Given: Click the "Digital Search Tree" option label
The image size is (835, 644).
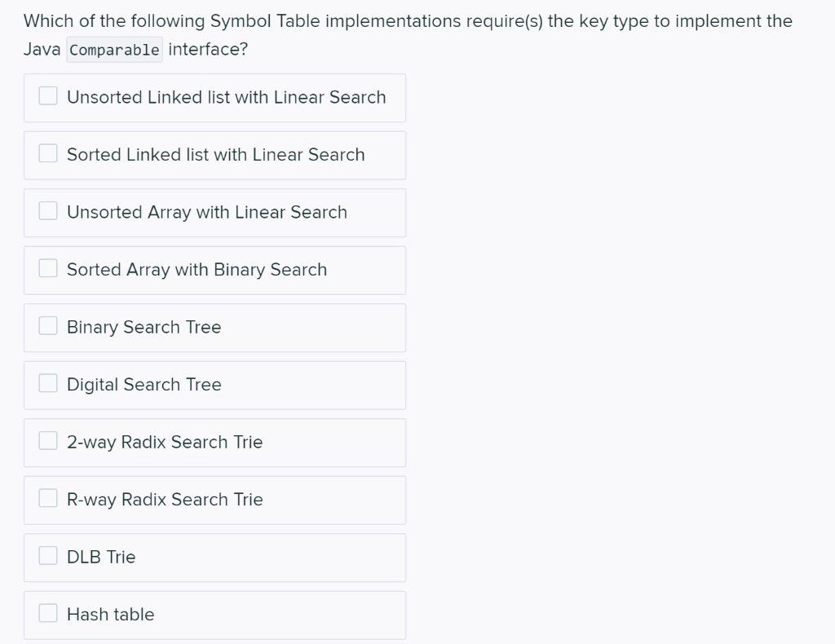Looking at the screenshot, I should coord(144,385).
